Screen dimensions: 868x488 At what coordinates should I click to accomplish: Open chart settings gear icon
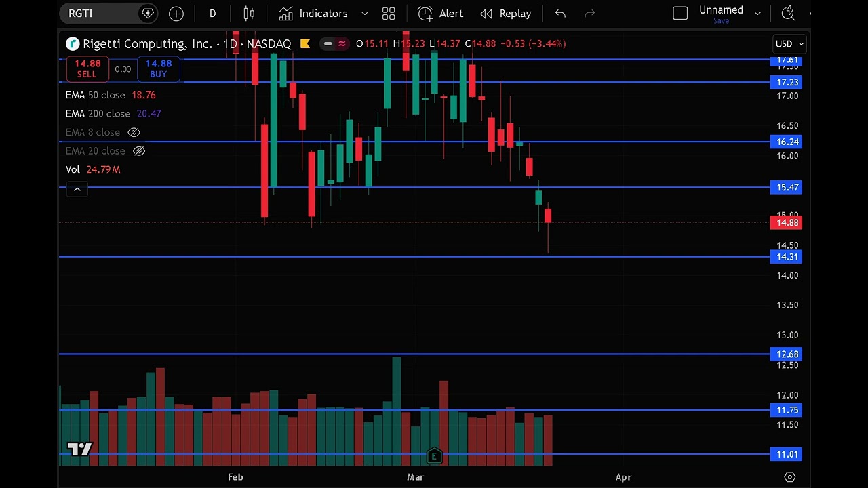(789, 477)
